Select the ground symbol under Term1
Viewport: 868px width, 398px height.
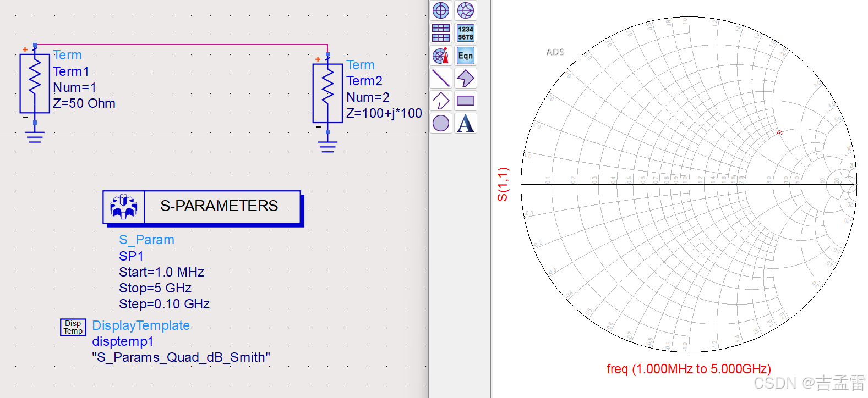pyautogui.click(x=35, y=136)
